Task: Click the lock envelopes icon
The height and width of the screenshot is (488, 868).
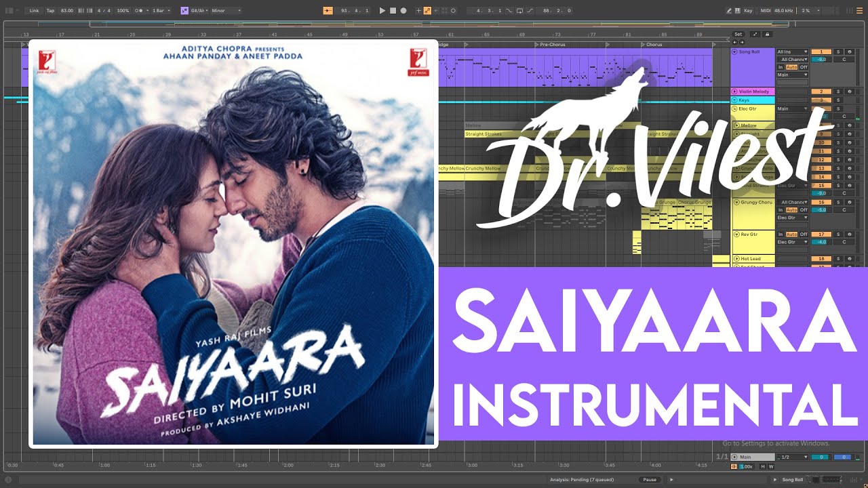Action: point(767,35)
